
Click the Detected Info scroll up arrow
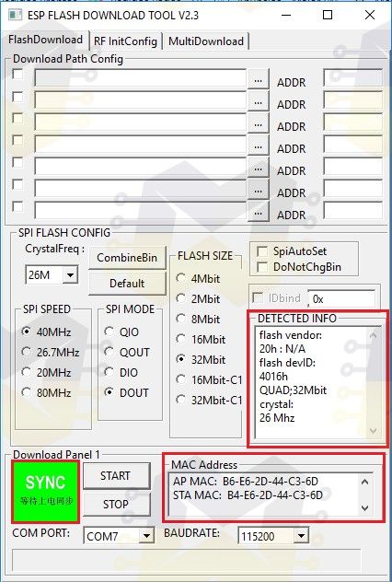pyautogui.click(x=373, y=335)
